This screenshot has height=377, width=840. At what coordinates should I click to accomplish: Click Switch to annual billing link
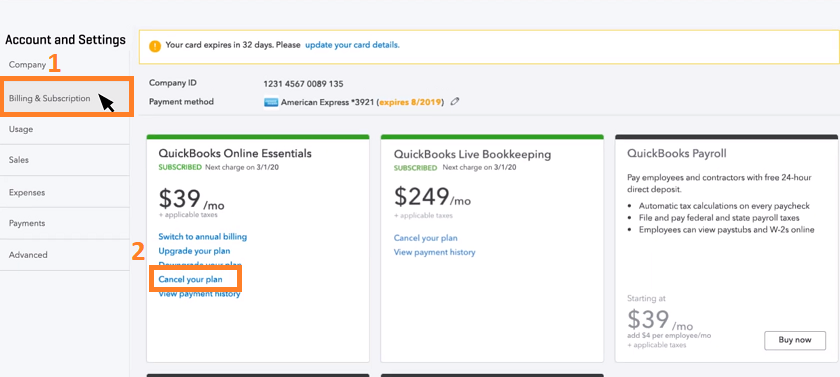pos(202,237)
